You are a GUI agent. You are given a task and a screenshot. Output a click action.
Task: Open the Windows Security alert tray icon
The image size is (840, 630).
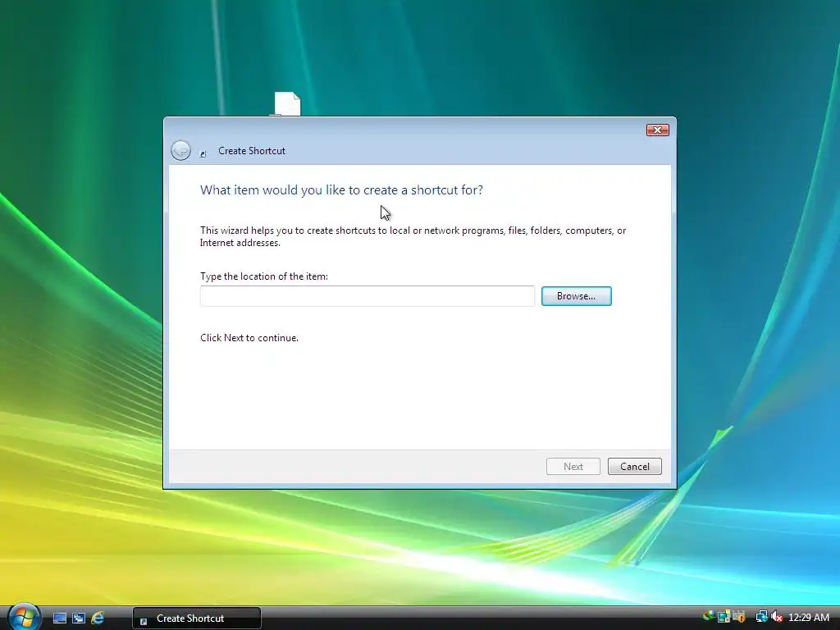(x=739, y=617)
